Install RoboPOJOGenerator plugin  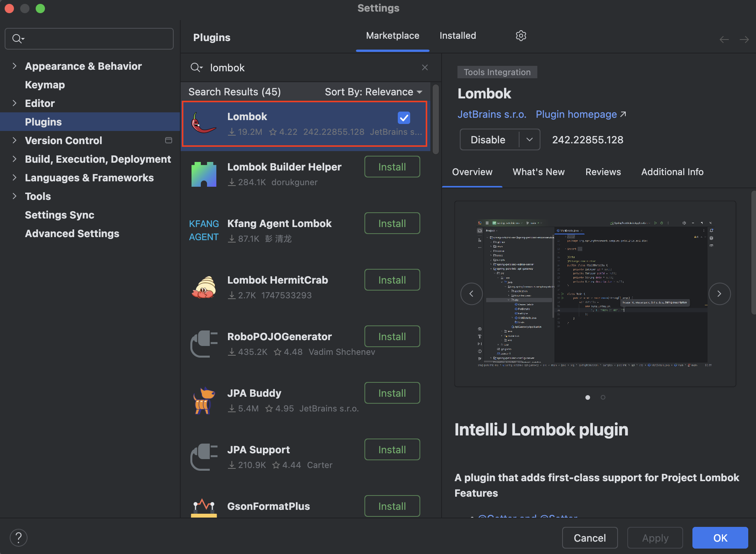(392, 336)
